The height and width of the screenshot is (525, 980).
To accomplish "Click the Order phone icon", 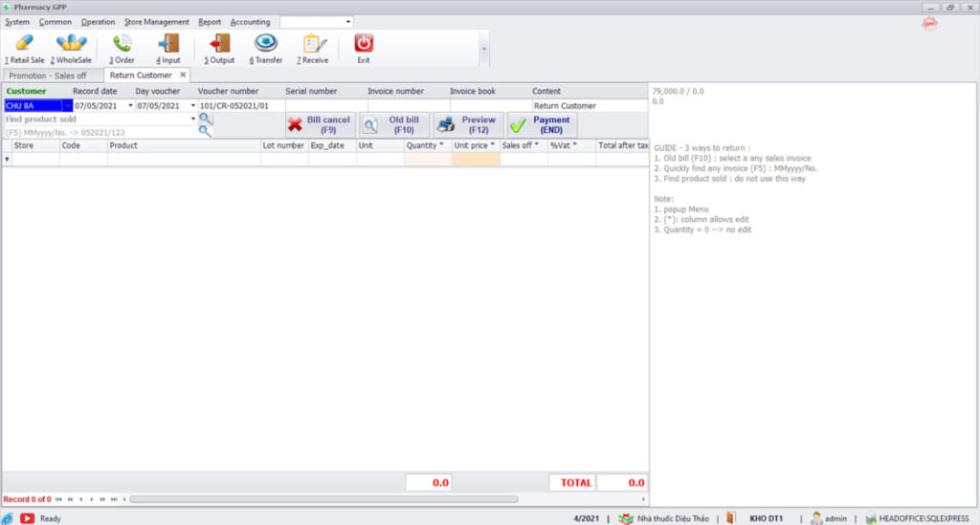I will click(122, 44).
